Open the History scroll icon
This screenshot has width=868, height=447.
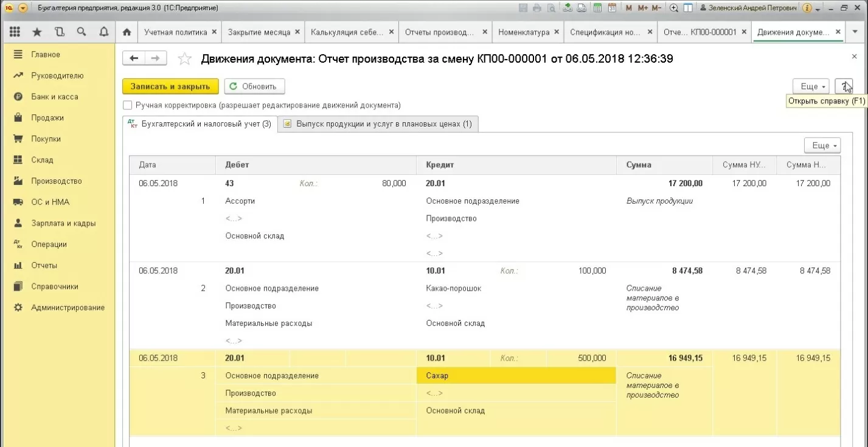59,32
